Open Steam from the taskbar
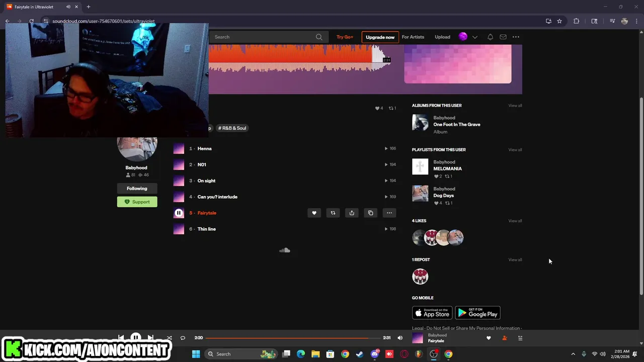644x362 pixels. tap(360, 354)
